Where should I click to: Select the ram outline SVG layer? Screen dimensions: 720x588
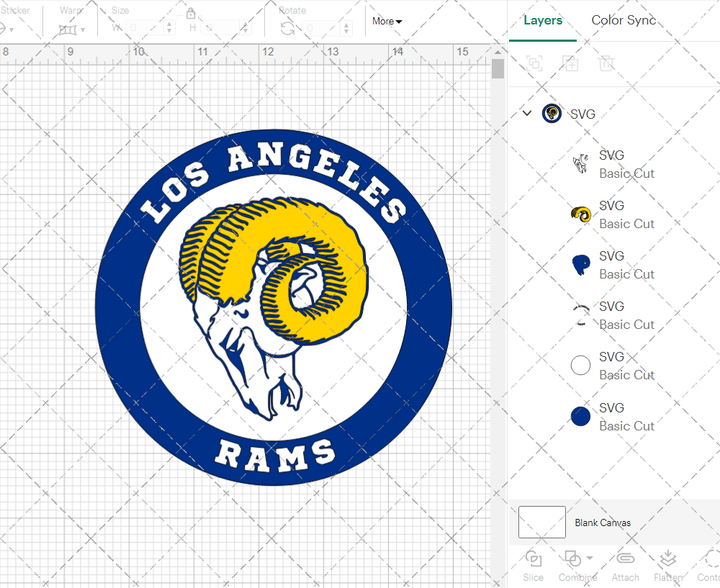pyautogui.click(x=614, y=164)
